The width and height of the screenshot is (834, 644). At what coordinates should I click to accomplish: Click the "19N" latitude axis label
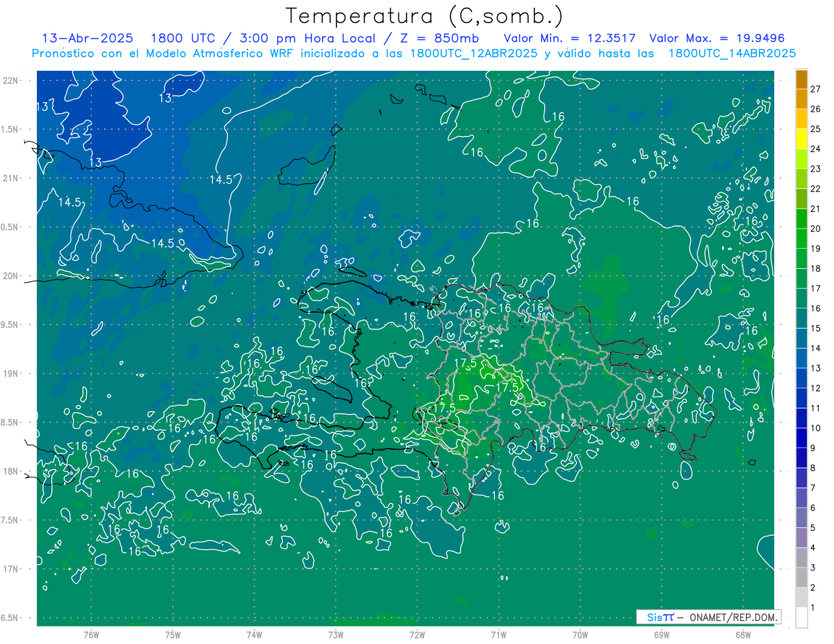12,374
